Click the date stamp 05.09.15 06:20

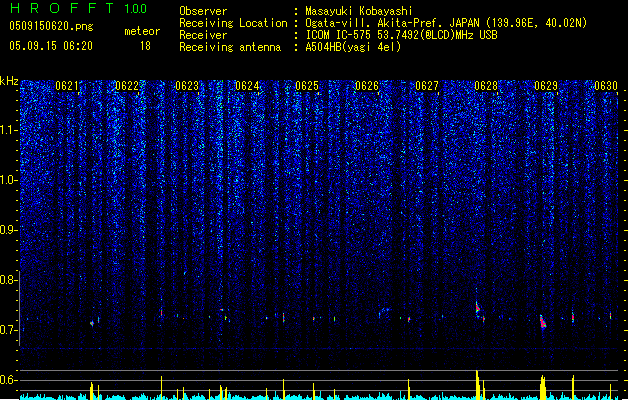(51, 46)
